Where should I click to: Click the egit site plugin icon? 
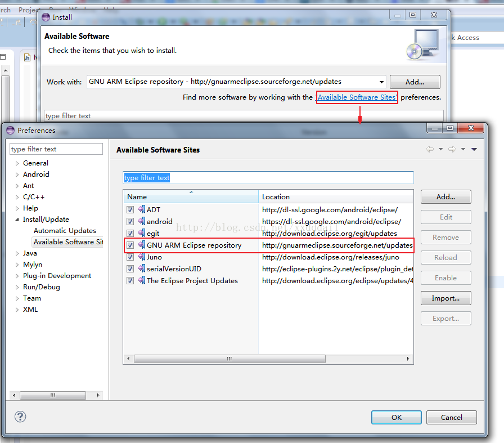tap(141, 233)
